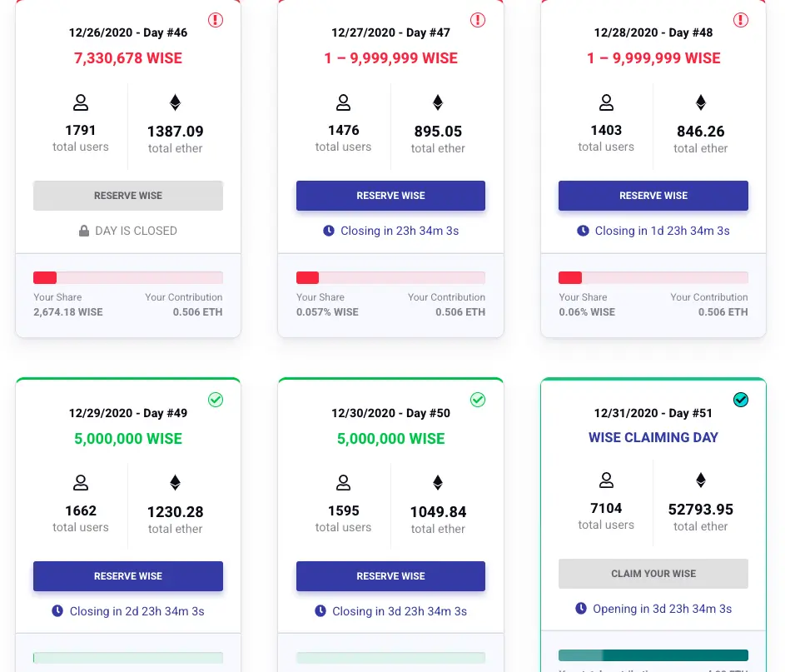Reserve WISE for Day #48
785x672 pixels.
(653, 196)
